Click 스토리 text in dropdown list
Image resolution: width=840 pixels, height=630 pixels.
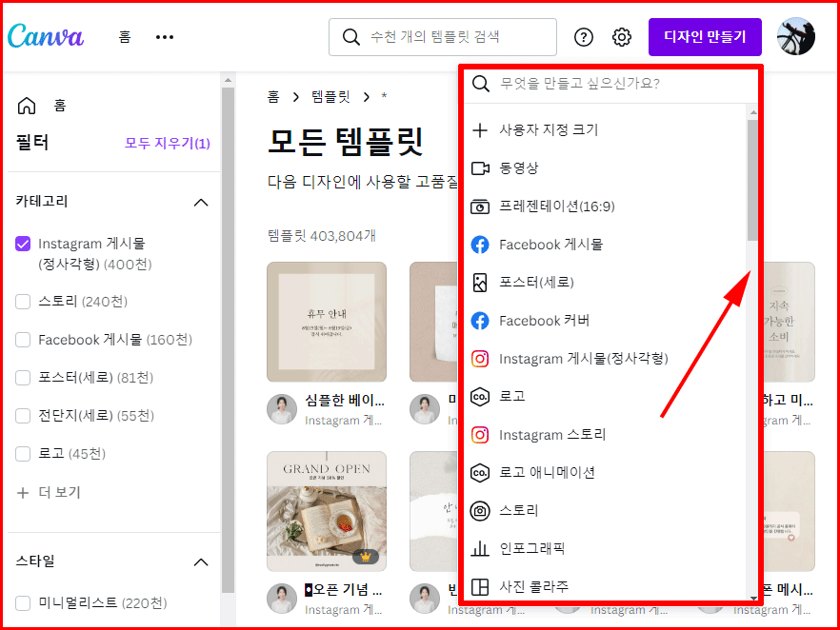click(518, 511)
